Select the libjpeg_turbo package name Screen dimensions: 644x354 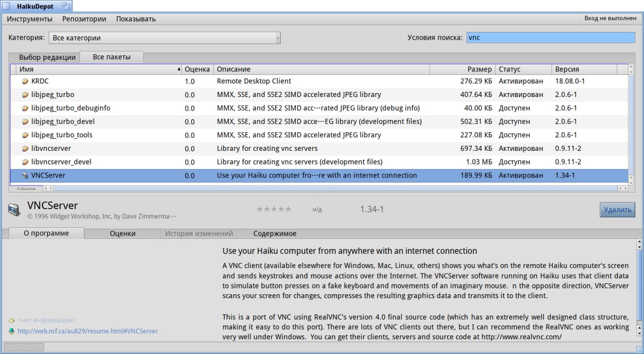[53, 95]
